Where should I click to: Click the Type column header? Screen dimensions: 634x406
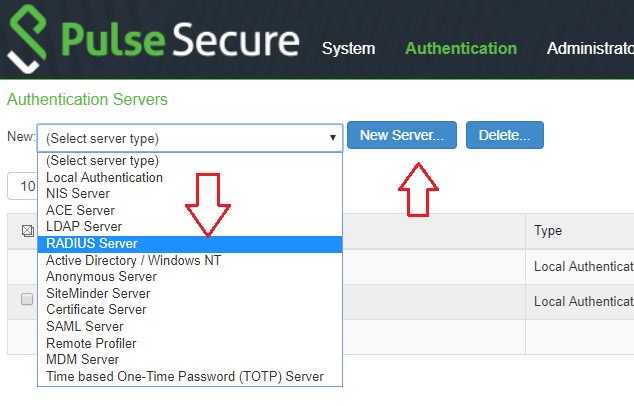[x=548, y=231]
